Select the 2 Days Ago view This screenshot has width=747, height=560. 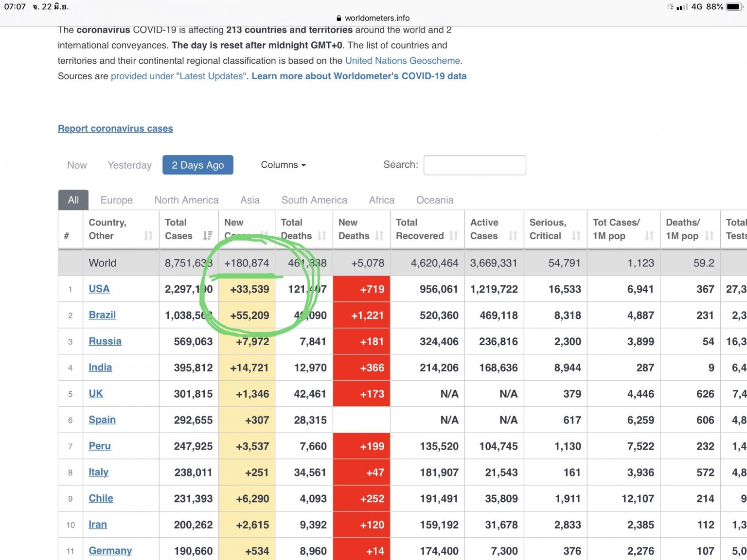tap(198, 165)
